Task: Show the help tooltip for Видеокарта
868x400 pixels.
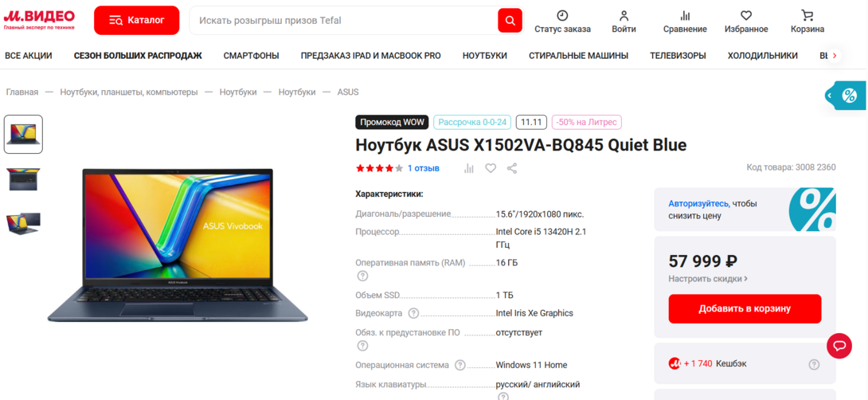Action: point(413,313)
